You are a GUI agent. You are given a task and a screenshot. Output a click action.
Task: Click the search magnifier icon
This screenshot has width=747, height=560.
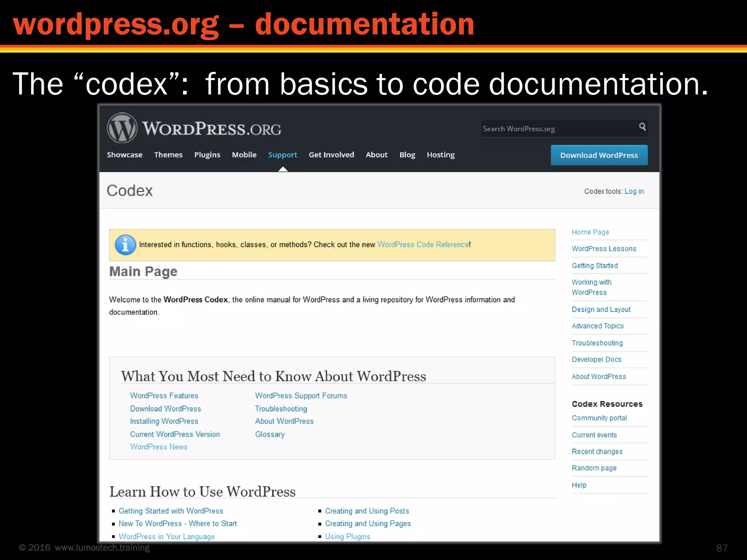[x=642, y=127]
